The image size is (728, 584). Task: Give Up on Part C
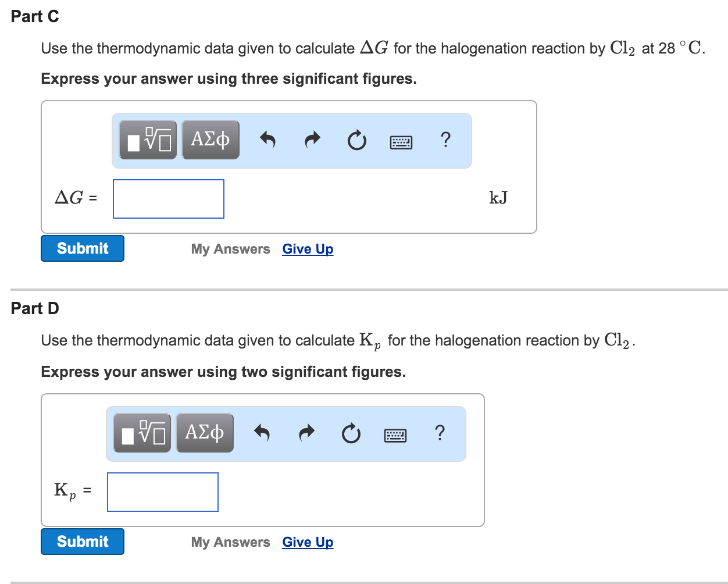pos(308,249)
